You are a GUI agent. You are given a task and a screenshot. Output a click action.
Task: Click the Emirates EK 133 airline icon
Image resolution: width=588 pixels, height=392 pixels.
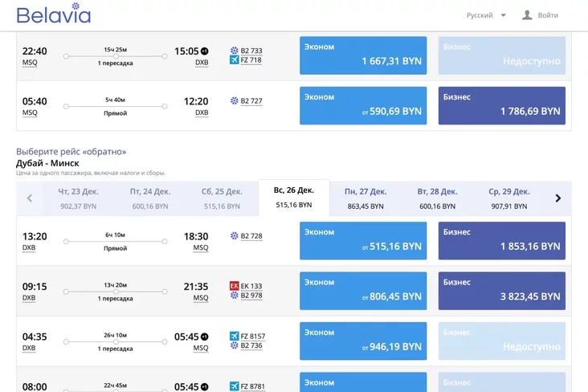(235, 286)
